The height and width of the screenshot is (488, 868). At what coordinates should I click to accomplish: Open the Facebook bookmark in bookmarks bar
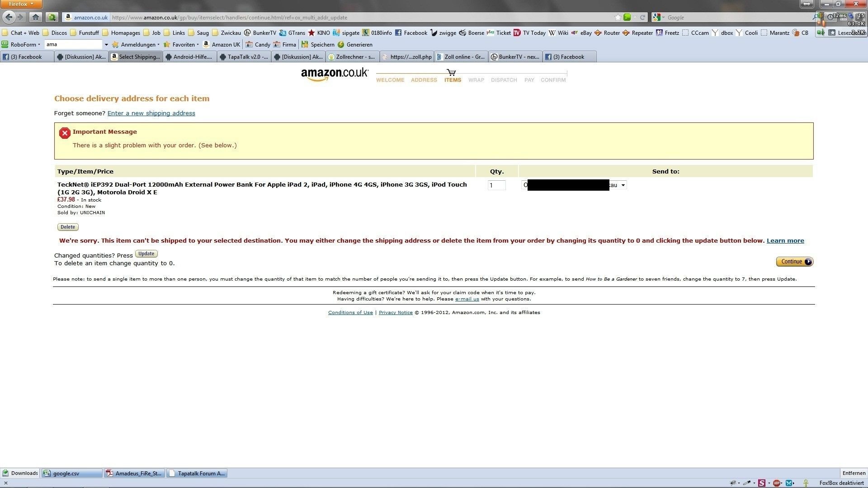coord(411,33)
